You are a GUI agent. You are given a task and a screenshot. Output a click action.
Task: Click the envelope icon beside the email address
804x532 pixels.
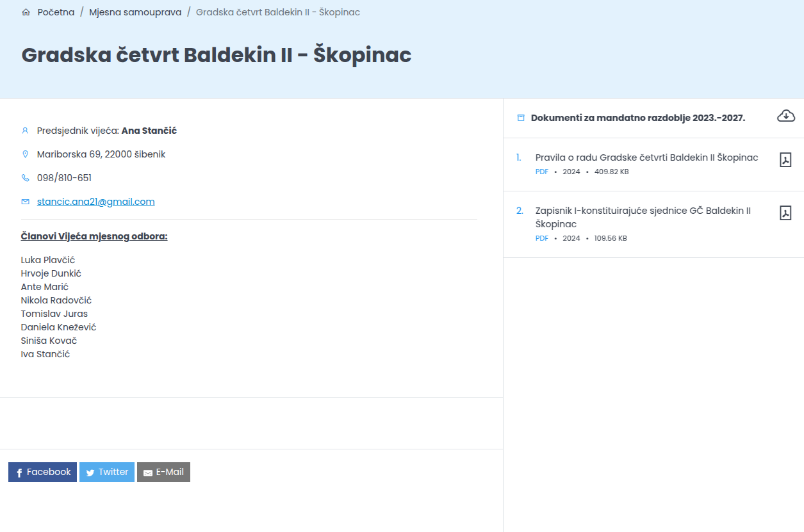point(26,202)
